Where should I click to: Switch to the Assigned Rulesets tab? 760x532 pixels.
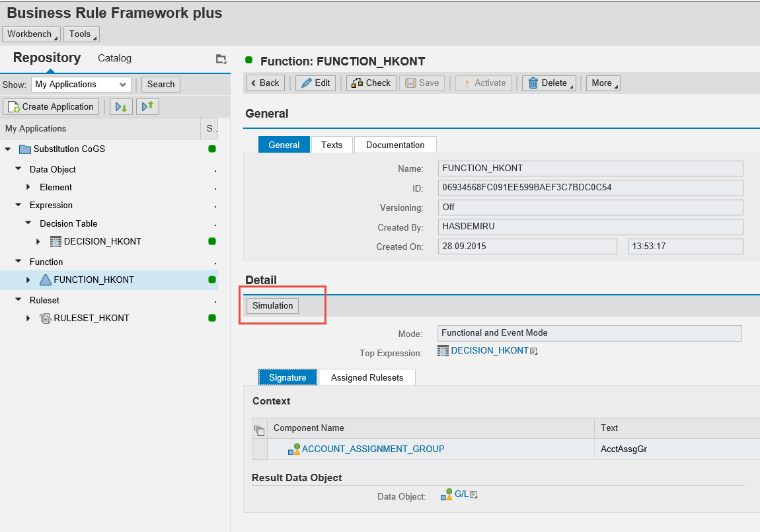coord(367,378)
